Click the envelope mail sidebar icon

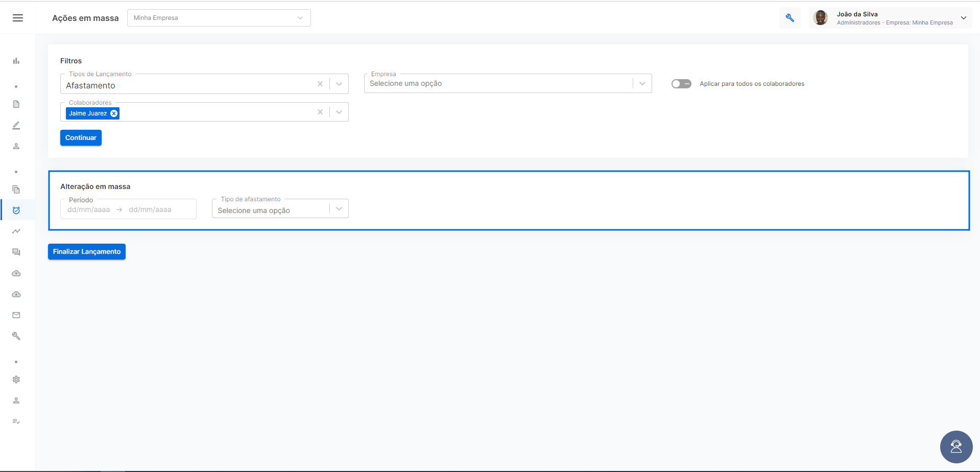point(16,315)
